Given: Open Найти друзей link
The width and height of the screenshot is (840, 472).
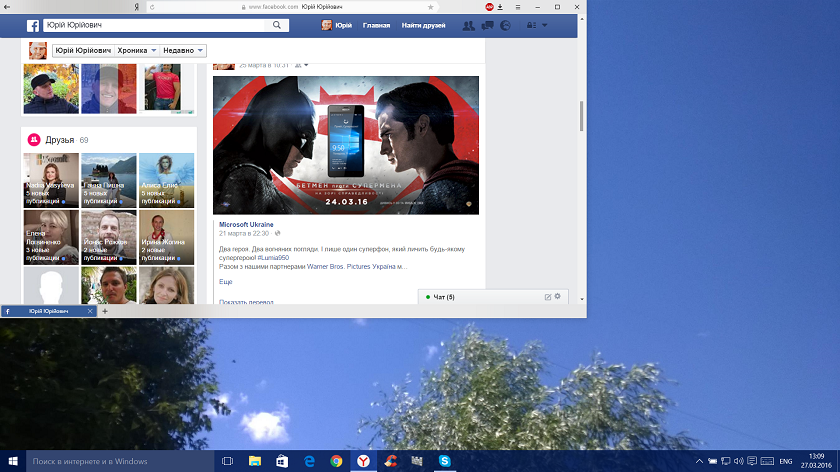Looking at the screenshot, I should tap(423, 25).
